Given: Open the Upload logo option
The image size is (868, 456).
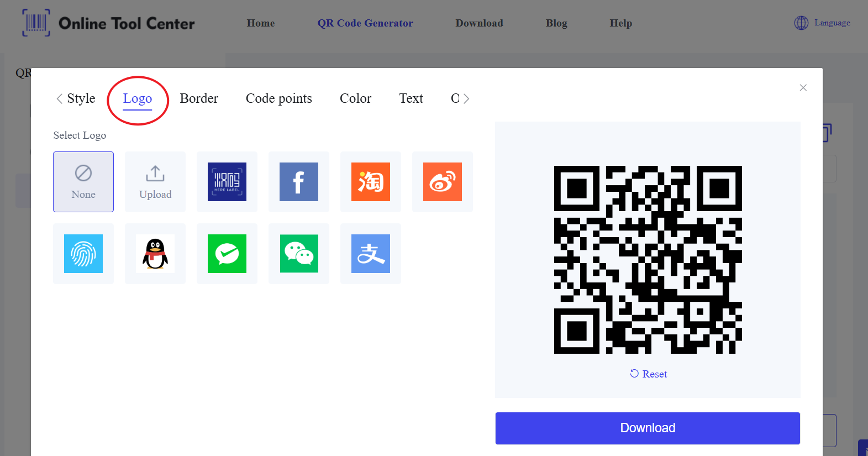Looking at the screenshot, I should coord(155,182).
